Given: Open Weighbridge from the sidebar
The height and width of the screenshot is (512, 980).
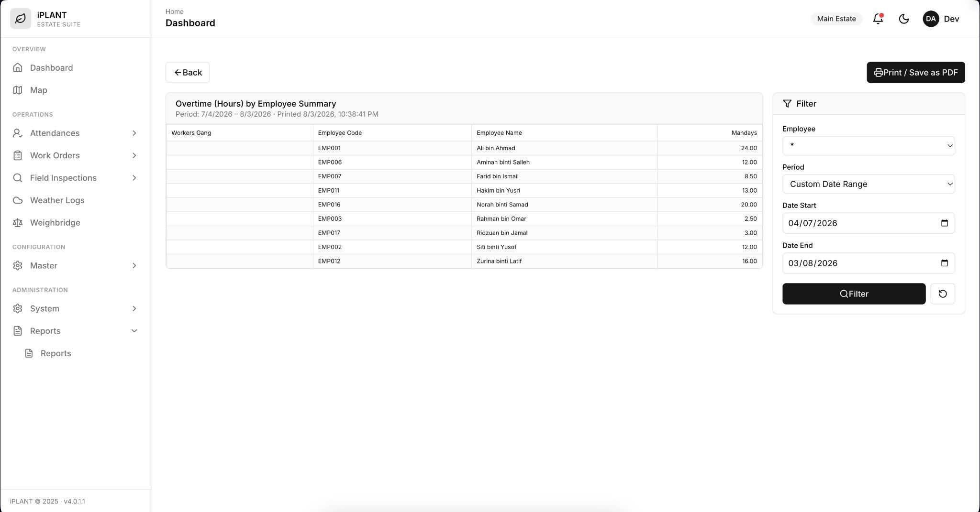Looking at the screenshot, I should pyautogui.click(x=75, y=223).
